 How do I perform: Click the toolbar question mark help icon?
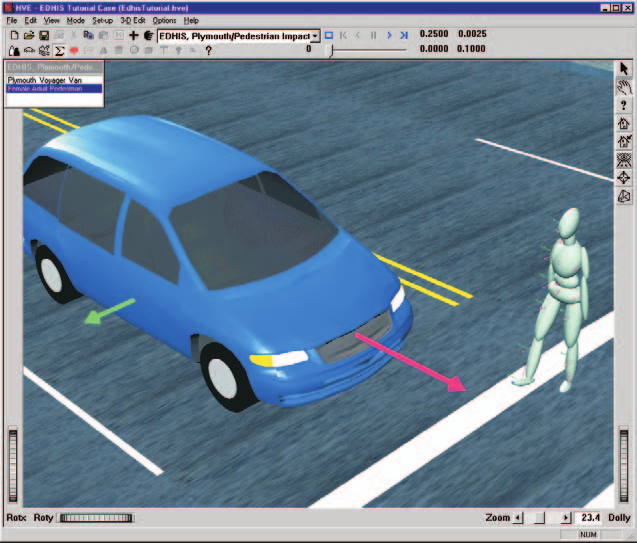[208, 51]
